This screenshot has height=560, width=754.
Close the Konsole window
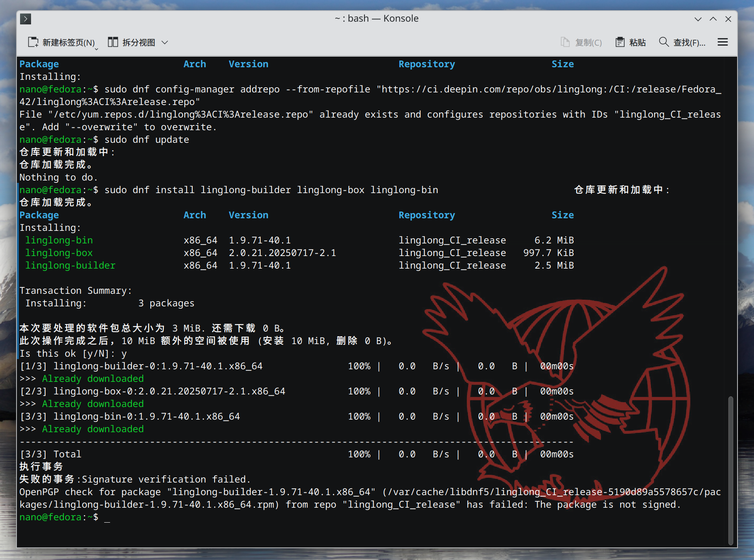728,19
